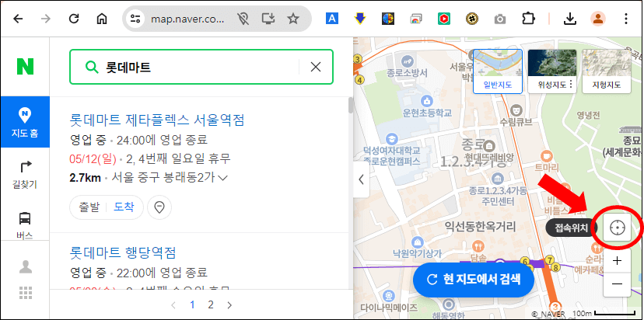Click the current location crosshair button
Screen dimensions: 644x320
pos(618,227)
